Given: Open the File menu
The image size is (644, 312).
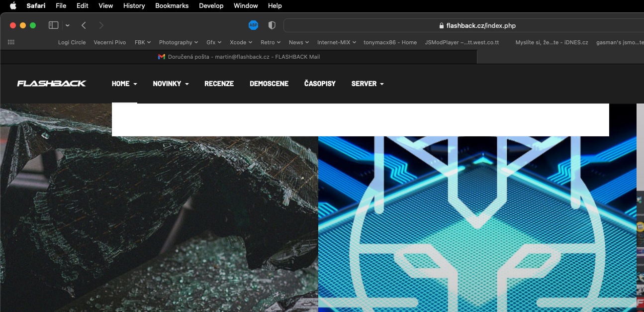Looking at the screenshot, I should pyautogui.click(x=61, y=6).
